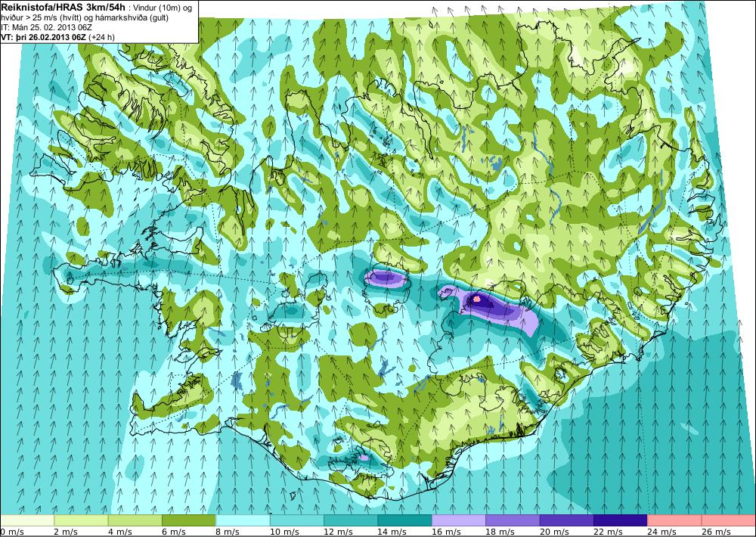Click the legend swatch between 0 and 2 m/s

[x=27, y=520]
